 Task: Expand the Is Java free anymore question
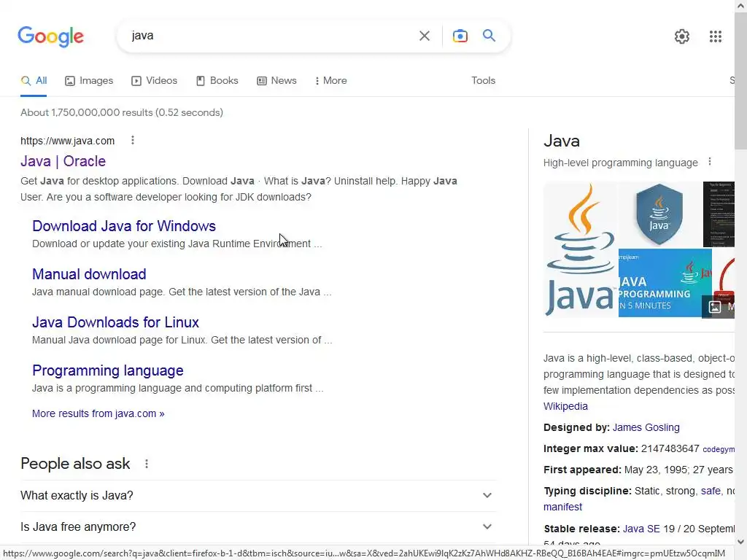258,526
